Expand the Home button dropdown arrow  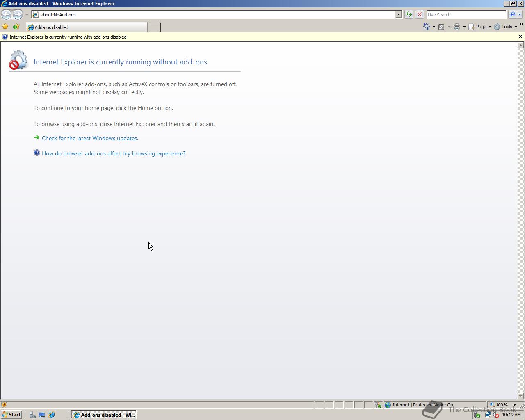[434, 27]
